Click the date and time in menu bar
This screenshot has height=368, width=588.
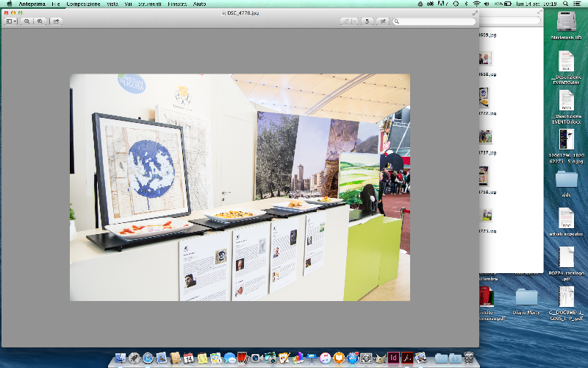(x=537, y=4)
